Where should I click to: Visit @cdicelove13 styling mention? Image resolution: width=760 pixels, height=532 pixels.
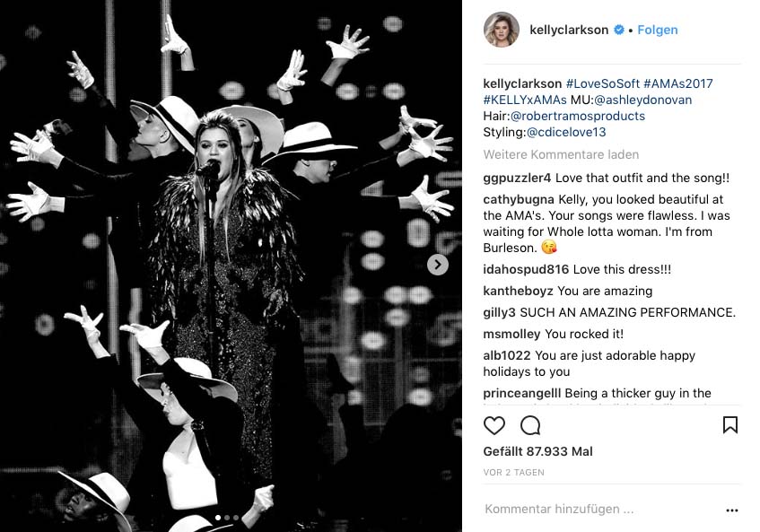(x=566, y=132)
